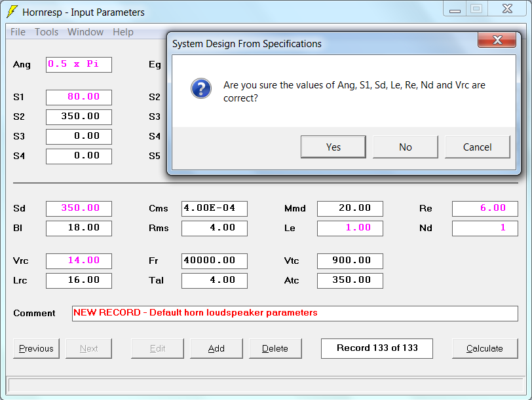Click the Hornresp lightning bolt icon

(12, 12)
